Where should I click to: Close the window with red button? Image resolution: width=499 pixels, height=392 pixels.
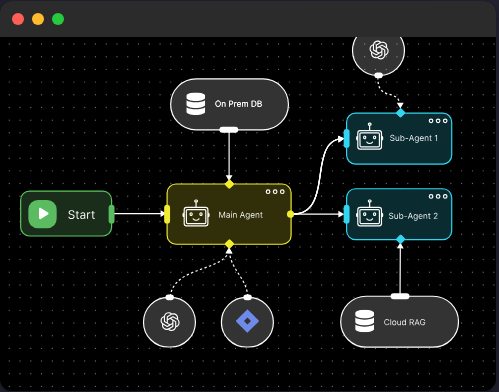pyautogui.click(x=18, y=19)
